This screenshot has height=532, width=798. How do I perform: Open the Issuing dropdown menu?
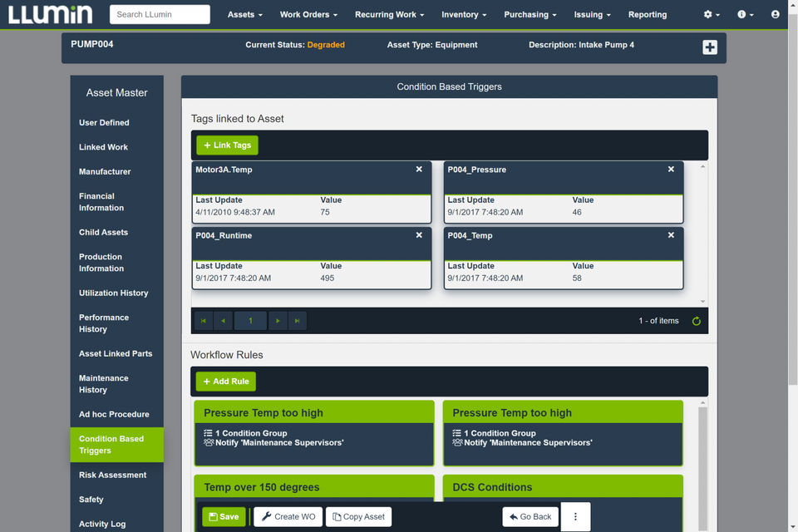click(592, 15)
